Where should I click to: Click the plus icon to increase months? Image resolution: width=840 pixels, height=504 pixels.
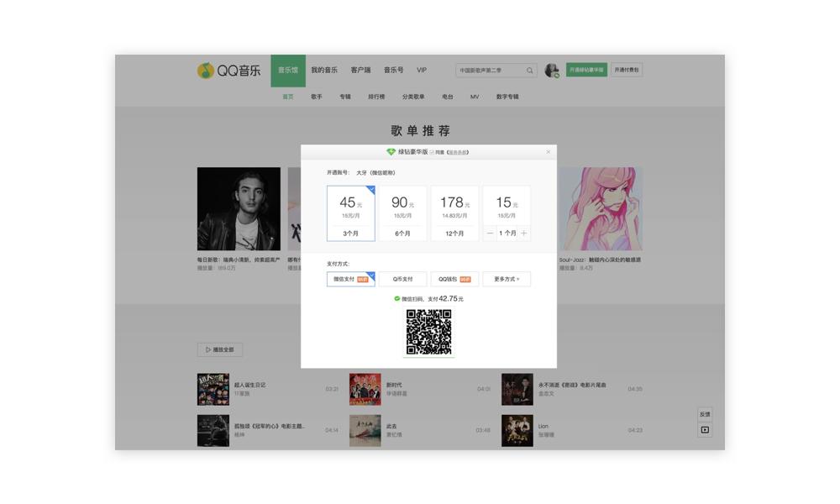524,233
